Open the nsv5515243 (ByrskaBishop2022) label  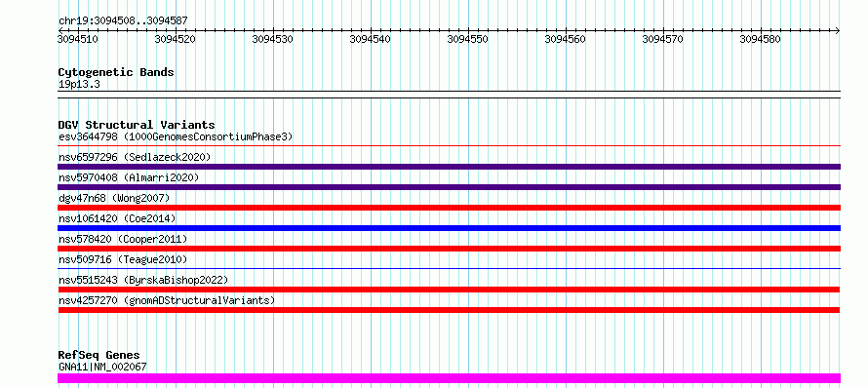point(143,280)
